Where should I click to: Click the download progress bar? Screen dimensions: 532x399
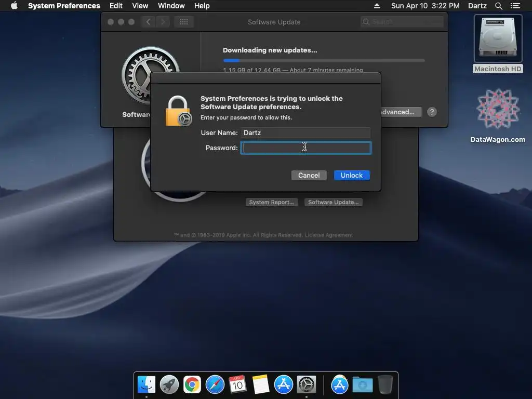[x=324, y=60]
